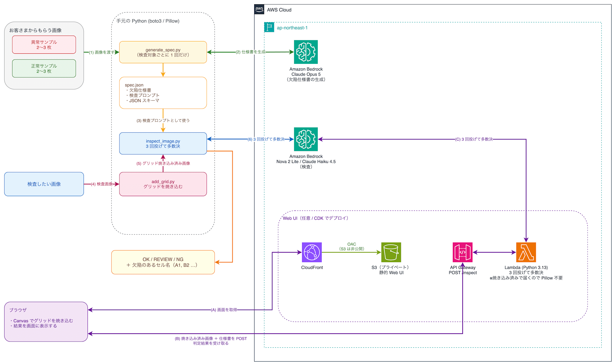
Task: Select the '(1) 画像を渡す' arrow label
Action: click(102, 52)
